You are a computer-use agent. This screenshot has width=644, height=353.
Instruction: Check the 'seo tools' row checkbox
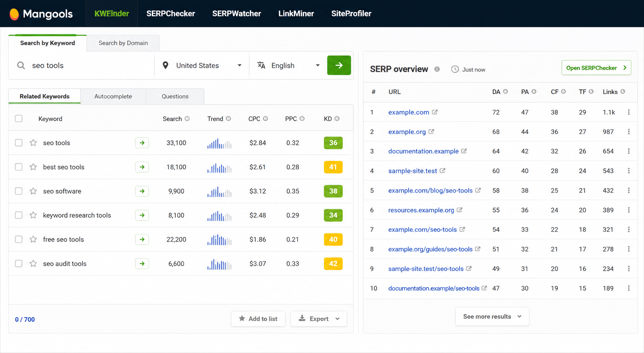[19, 143]
